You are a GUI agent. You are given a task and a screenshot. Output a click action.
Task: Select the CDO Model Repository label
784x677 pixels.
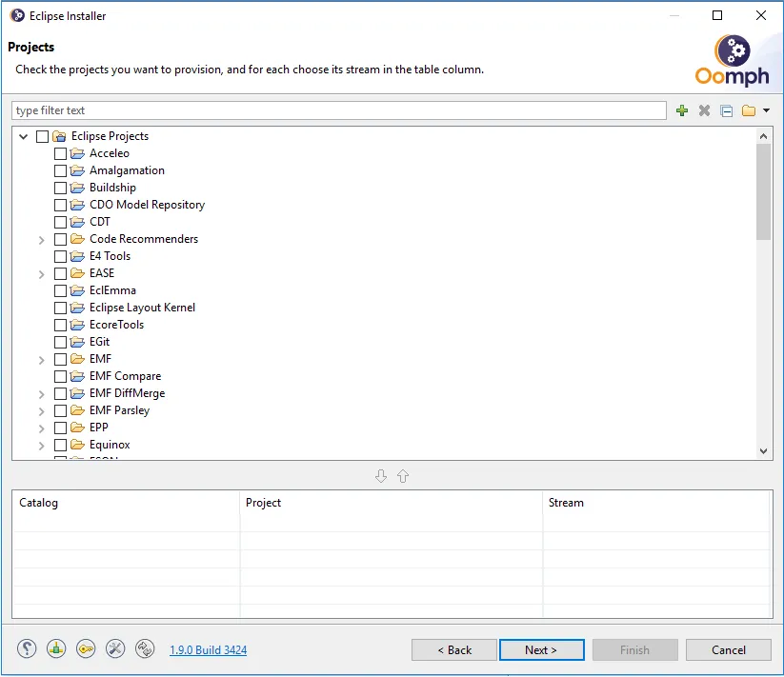[x=147, y=205]
